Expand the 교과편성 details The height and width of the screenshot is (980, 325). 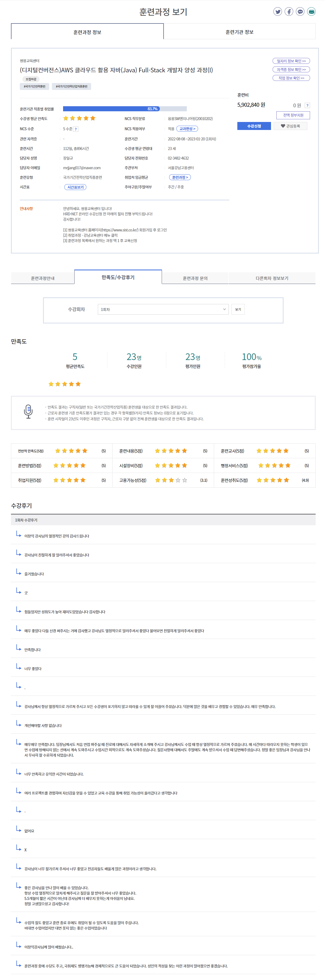[187, 129]
